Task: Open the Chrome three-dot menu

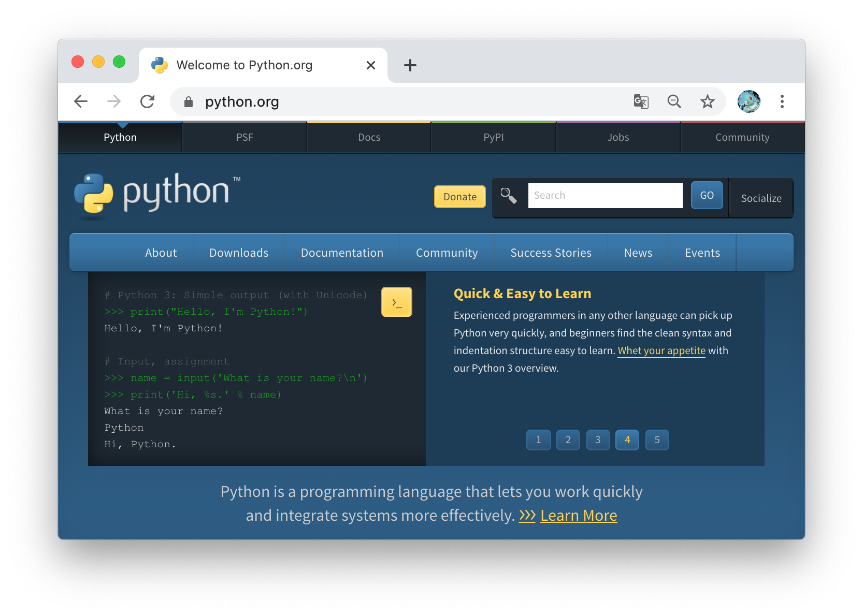Action: pyautogui.click(x=782, y=101)
